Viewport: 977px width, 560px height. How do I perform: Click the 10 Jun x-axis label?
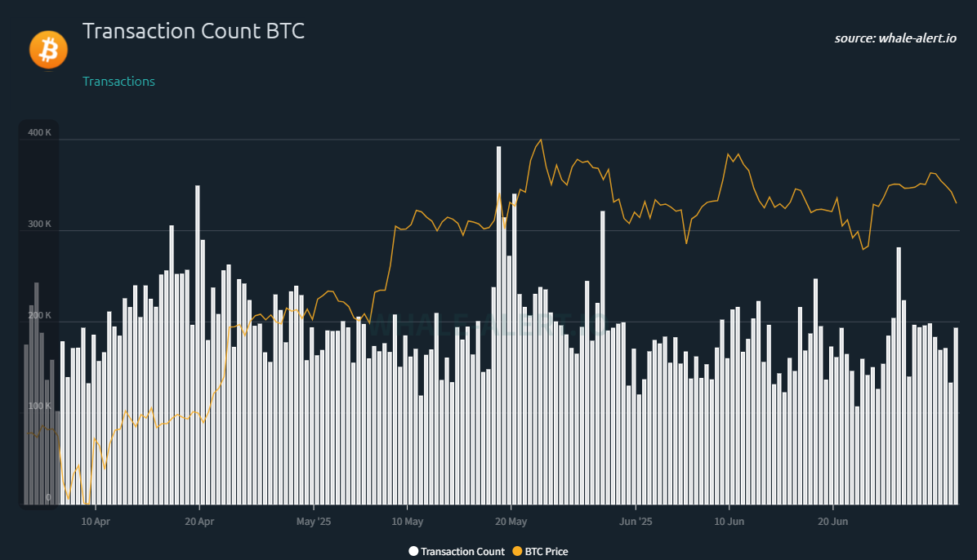729,522
